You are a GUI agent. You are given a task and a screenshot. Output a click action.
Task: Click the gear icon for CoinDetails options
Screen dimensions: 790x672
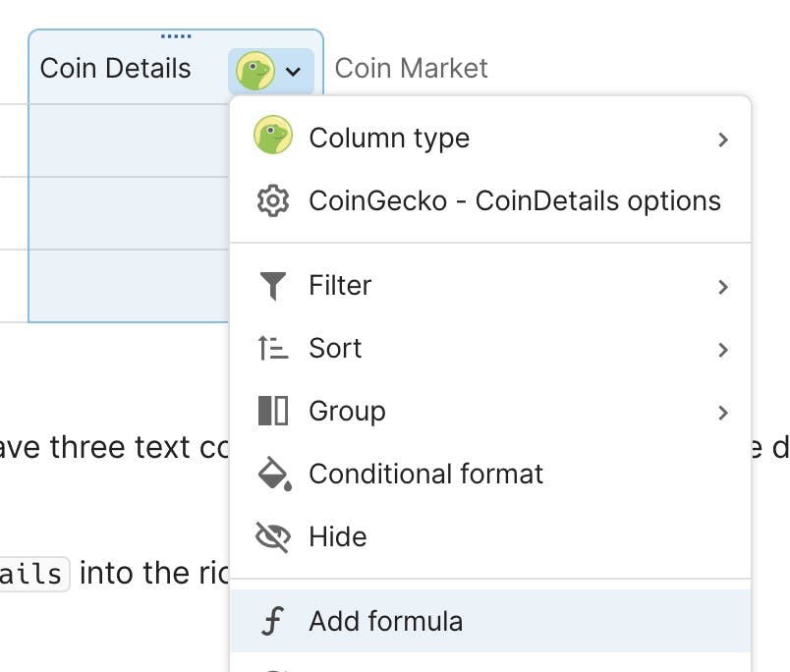272,200
